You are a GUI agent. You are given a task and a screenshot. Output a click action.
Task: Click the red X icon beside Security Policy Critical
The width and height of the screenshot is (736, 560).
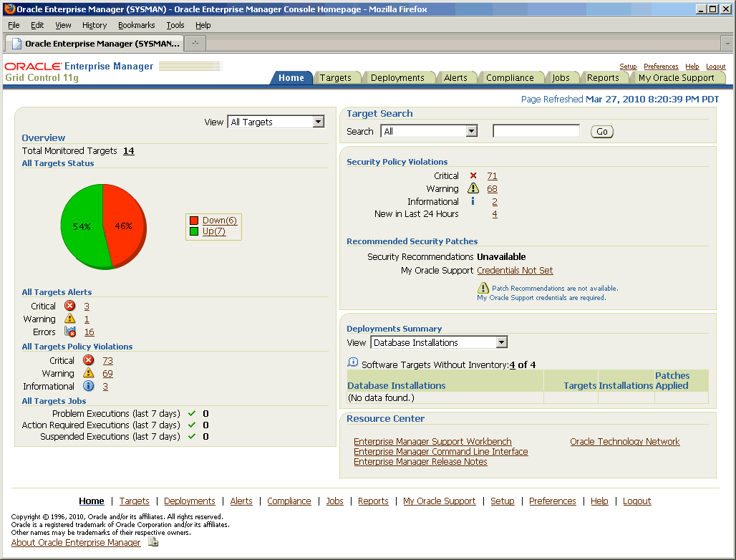473,175
